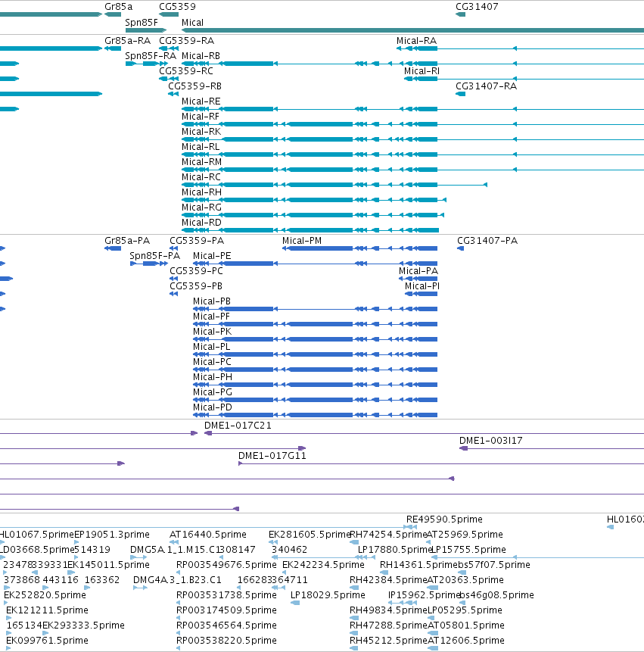Open the Spn85F-RA transcript label
The image size is (644, 652).
click(151, 56)
